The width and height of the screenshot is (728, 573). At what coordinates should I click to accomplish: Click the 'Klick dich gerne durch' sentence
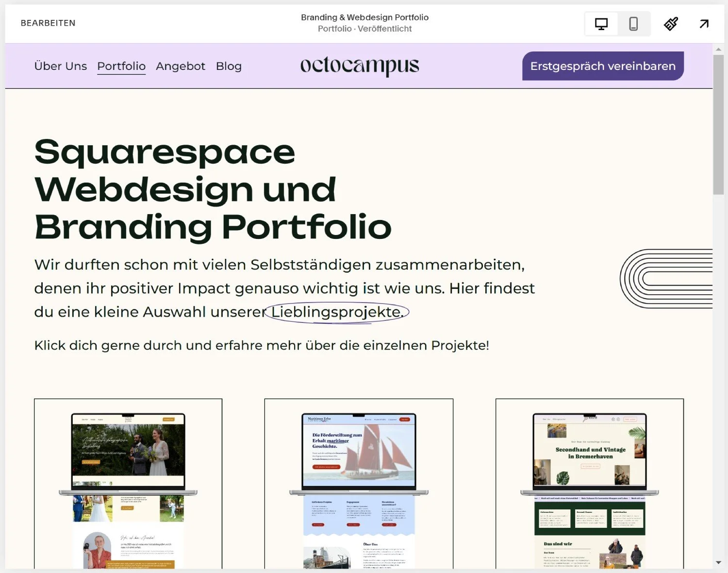262,346
